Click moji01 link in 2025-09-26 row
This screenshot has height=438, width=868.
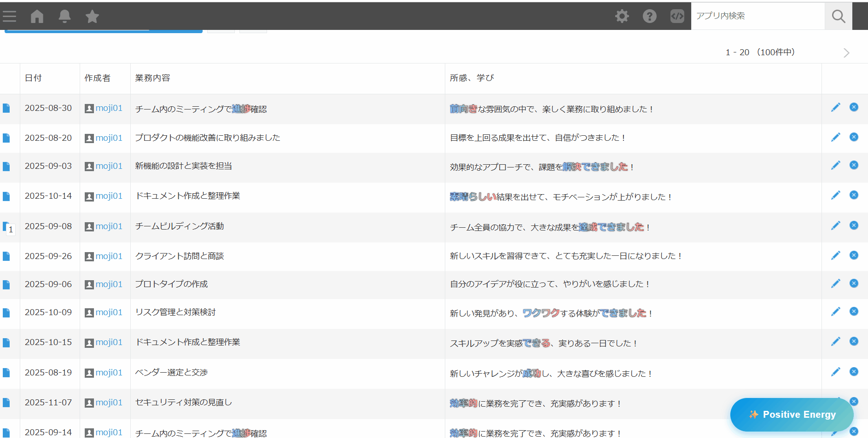(109, 256)
